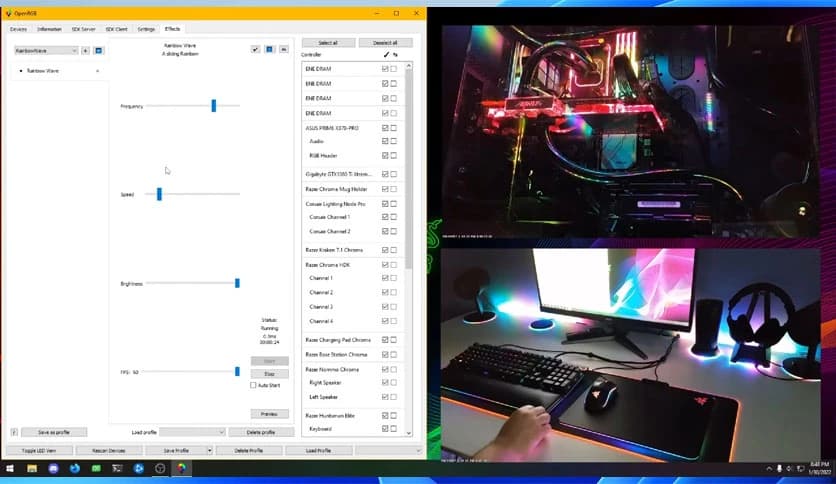The width and height of the screenshot is (836, 484).
Task: Check the reverse box for RGB Header
Action: tap(393, 156)
